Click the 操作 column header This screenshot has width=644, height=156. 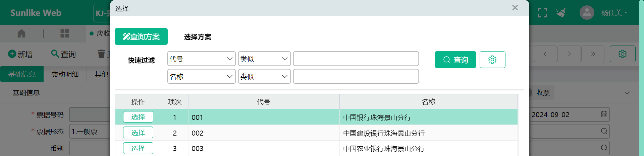138,102
